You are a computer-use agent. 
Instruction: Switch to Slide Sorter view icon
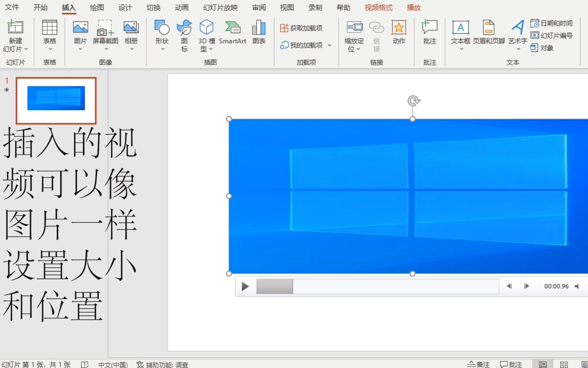(564, 364)
